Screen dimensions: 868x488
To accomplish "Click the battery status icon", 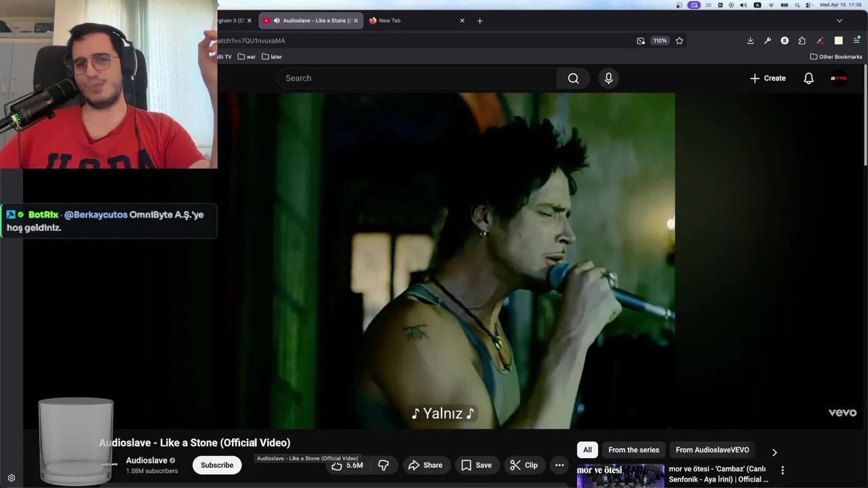I will coord(785,5).
